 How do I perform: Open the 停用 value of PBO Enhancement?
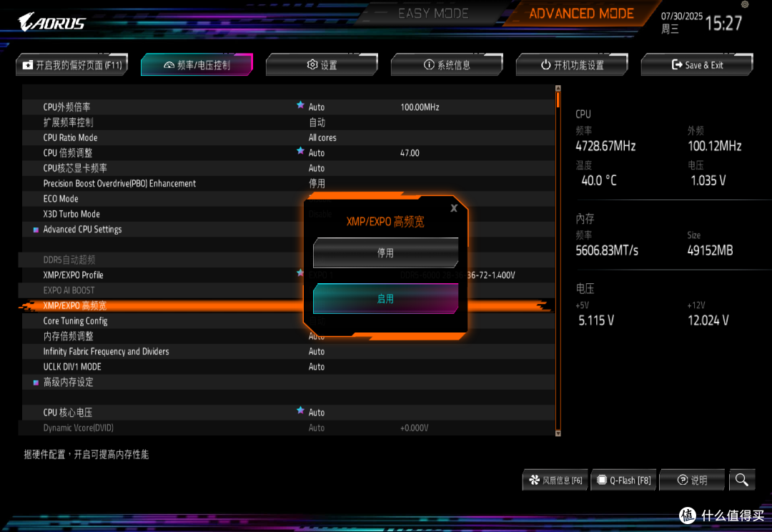[x=317, y=183]
